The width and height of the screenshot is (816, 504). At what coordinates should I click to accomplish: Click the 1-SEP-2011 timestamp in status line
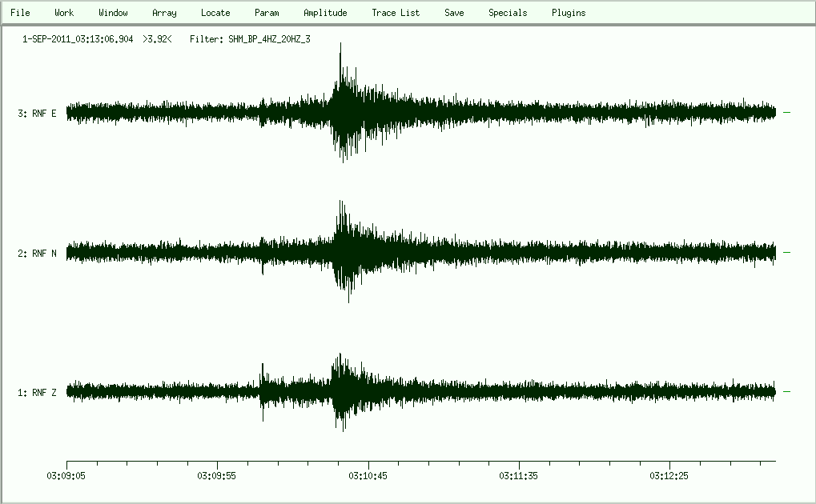78,38
